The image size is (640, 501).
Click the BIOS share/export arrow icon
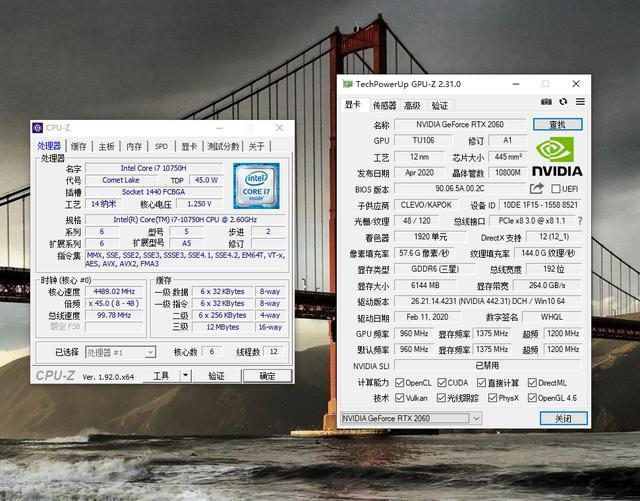click(536, 189)
